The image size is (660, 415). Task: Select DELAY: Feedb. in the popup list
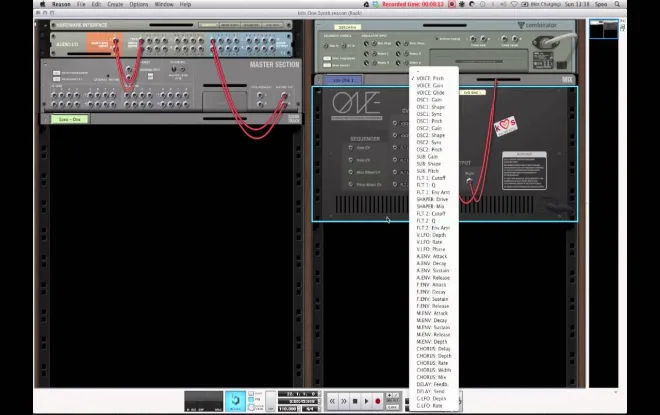tap(434, 384)
